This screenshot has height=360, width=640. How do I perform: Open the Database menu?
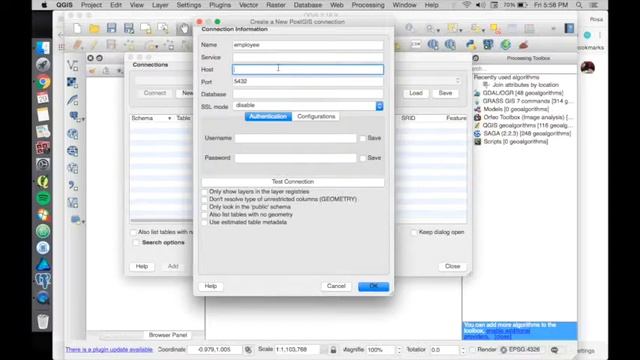308,5
